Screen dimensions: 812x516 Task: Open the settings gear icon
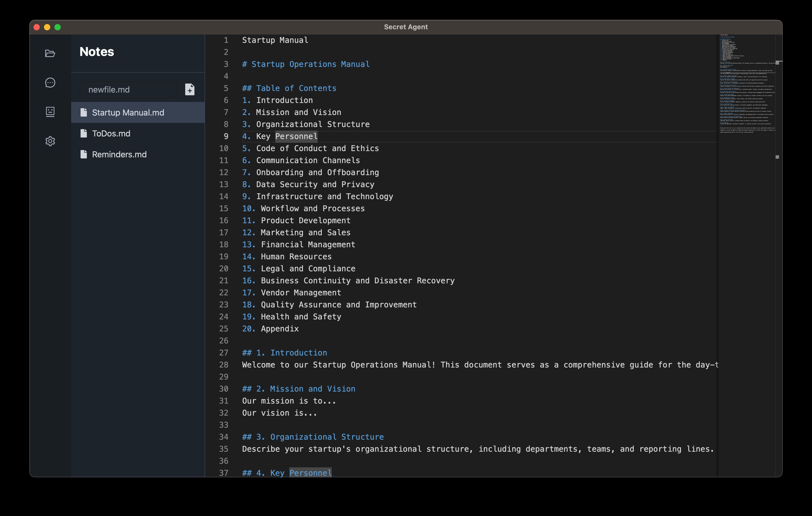50,141
